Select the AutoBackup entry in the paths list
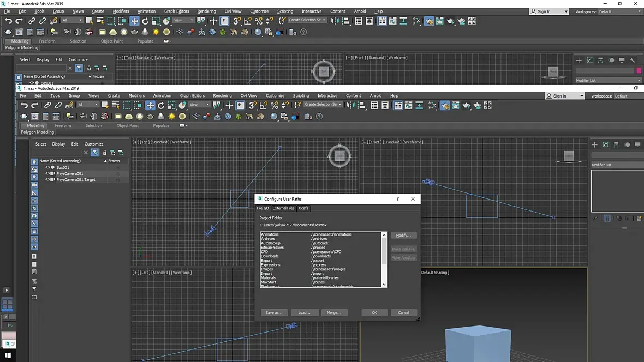 [271, 243]
